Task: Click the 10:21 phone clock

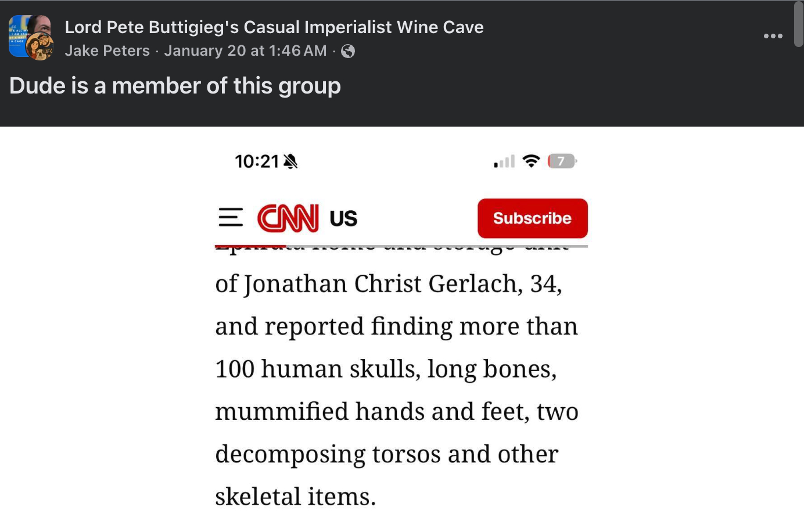Action: click(257, 161)
